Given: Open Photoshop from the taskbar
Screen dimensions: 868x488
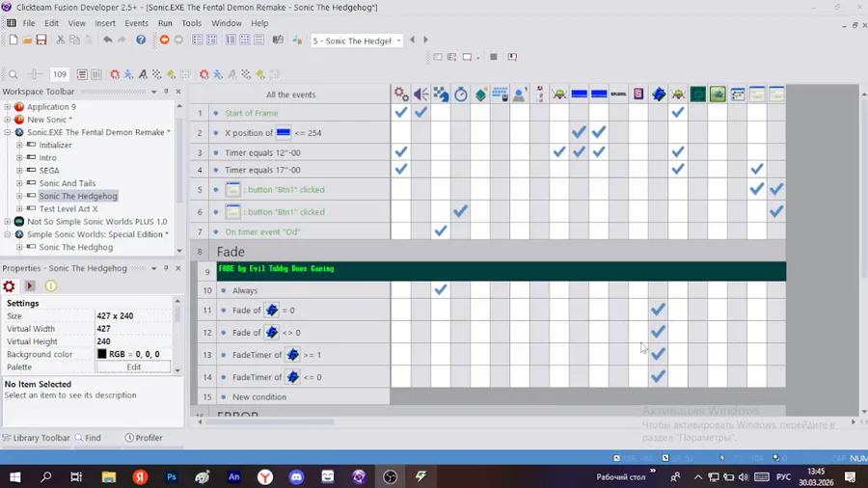Looking at the screenshot, I should (x=172, y=476).
